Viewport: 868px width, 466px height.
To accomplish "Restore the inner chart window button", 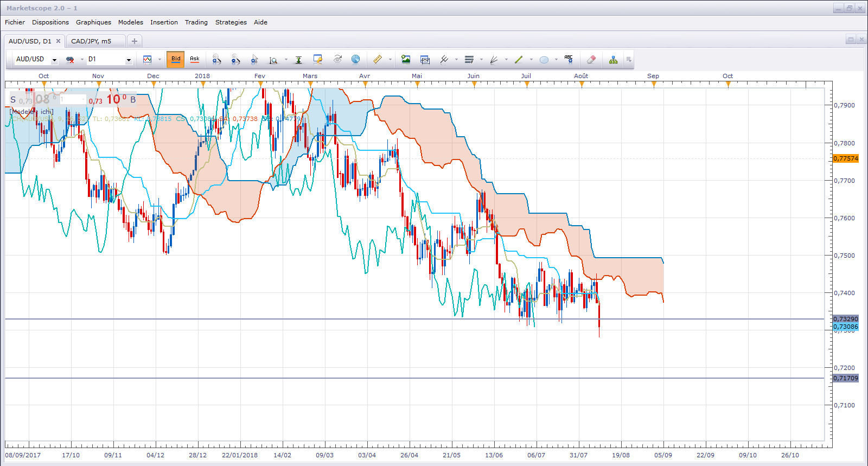I will click(x=851, y=40).
